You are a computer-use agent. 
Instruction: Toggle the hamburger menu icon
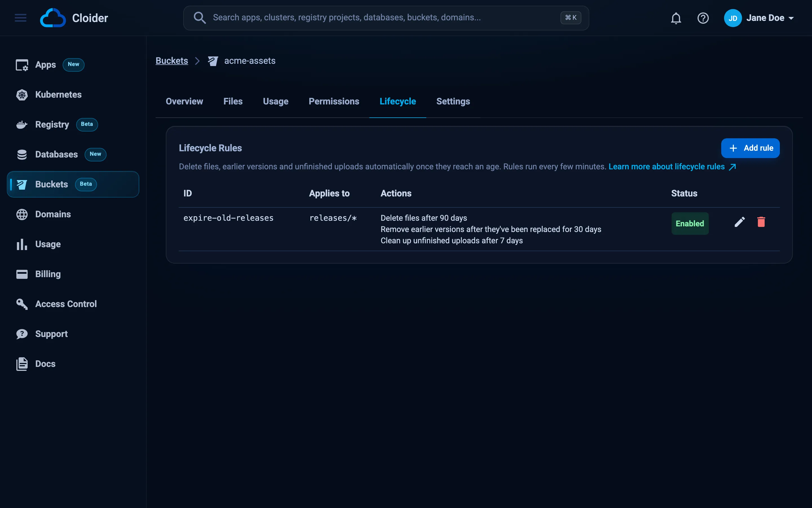click(x=21, y=18)
